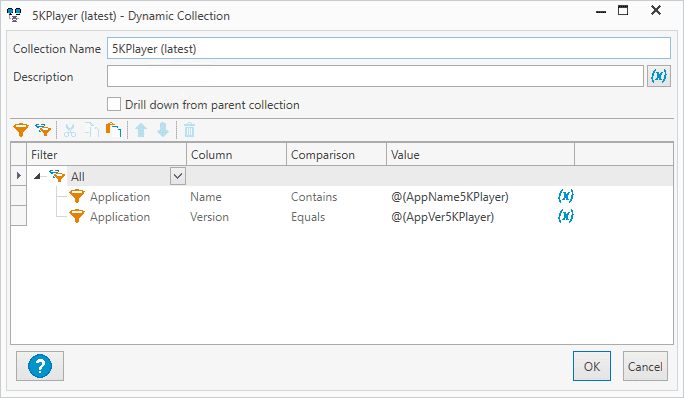This screenshot has height=398, width=684.
Task: Open help with the question mark button
Action: (x=40, y=366)
